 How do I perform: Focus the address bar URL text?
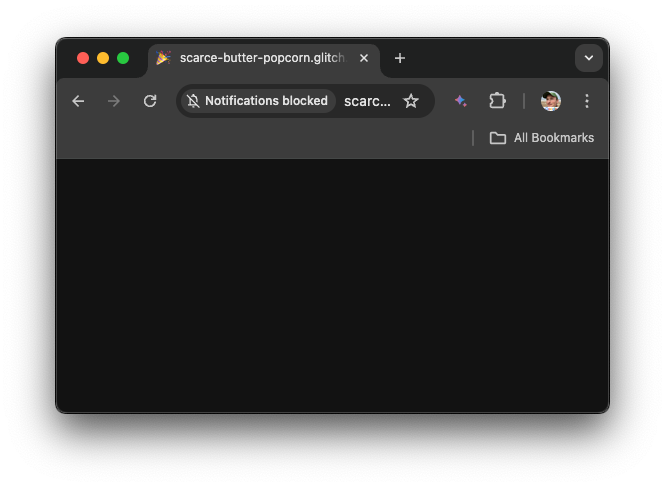[x=367, y=101]
